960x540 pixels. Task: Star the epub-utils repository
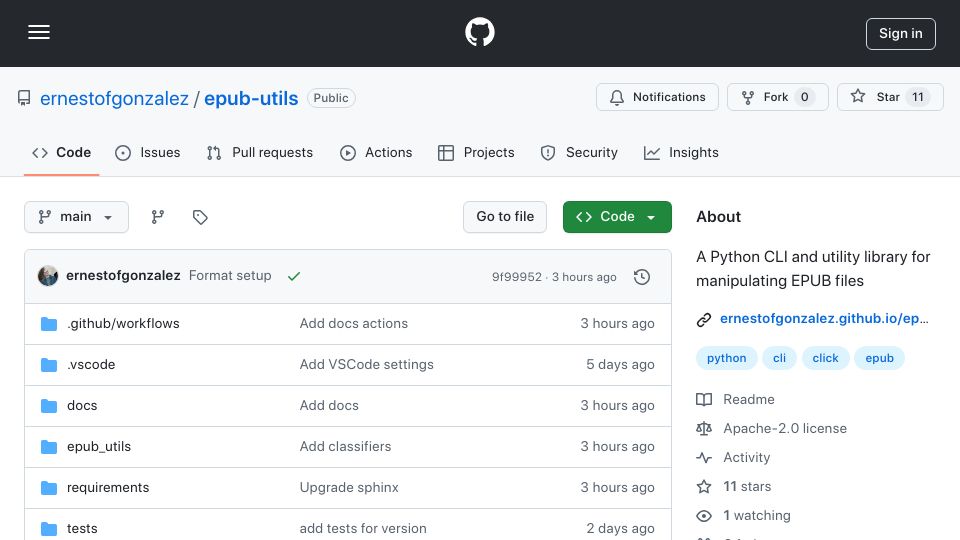890,97
